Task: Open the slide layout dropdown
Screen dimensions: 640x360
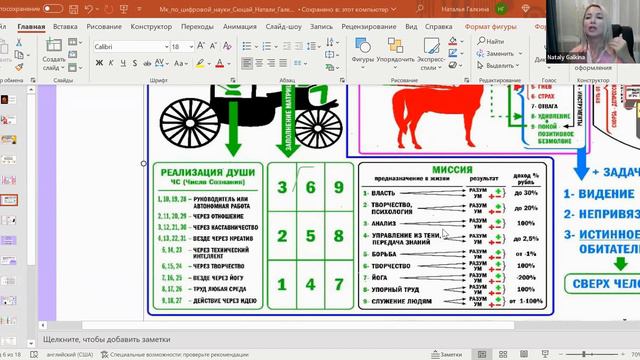Action: coord(75,42)
